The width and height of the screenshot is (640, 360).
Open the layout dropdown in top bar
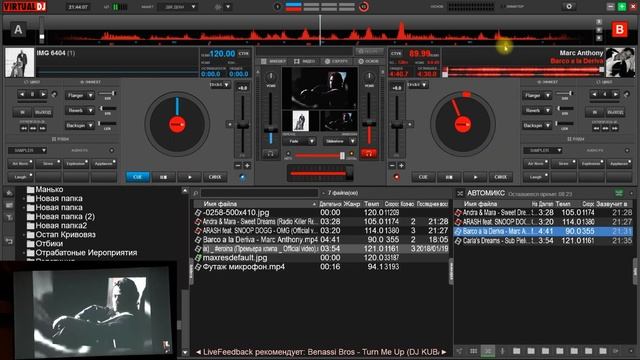(178, 7)
